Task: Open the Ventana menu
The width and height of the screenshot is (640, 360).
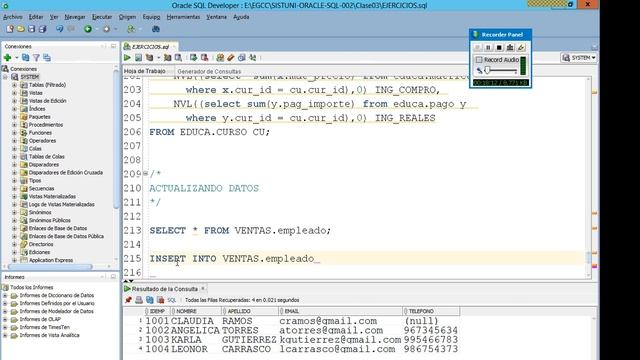Action: point(216,17)
